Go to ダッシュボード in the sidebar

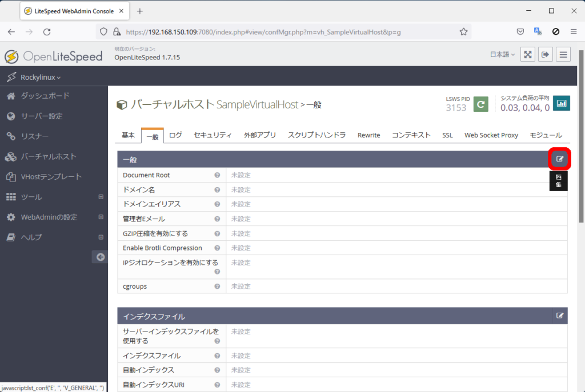point(45,96)
